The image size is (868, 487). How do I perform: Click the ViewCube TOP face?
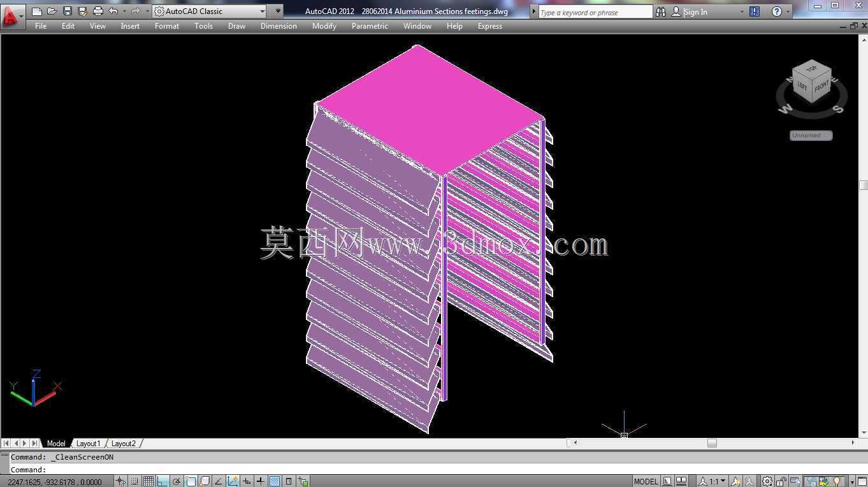811,68
